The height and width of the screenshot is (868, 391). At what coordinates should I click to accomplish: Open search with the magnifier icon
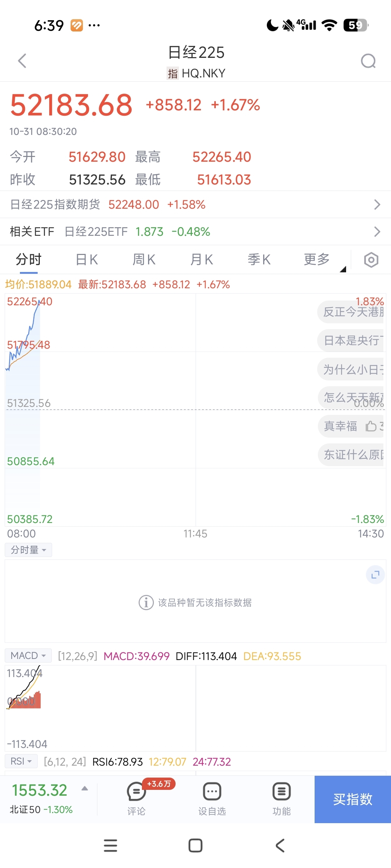coord(368,61)
